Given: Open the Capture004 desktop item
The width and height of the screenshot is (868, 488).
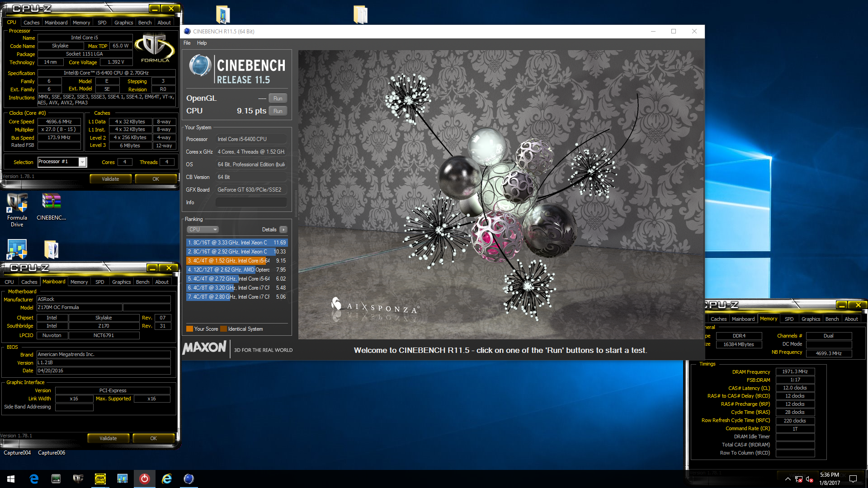Looking at the screenshot, I should point(17,453).
